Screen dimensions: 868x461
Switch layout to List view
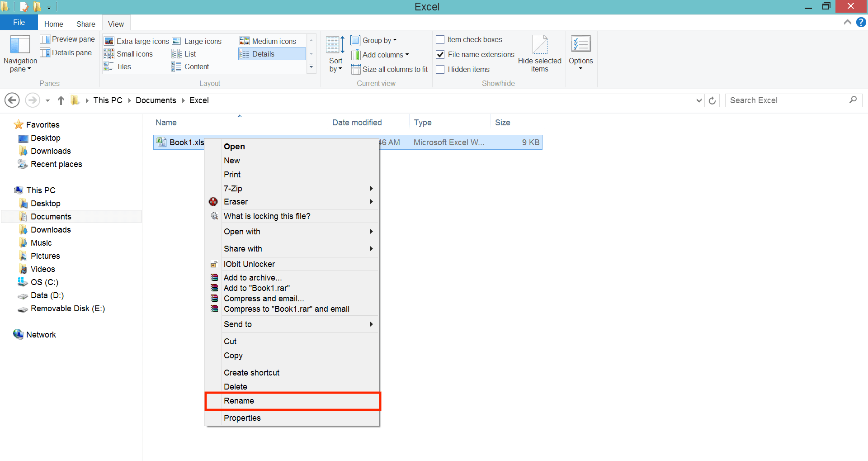click(x=184, y=54)
